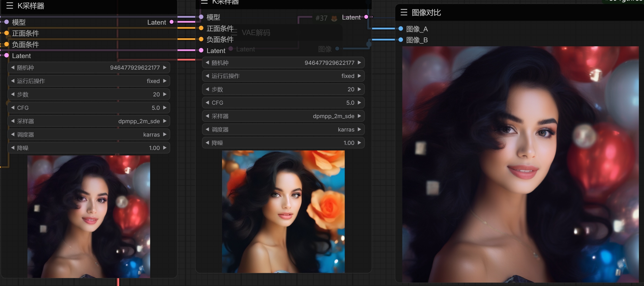This screenshot has width=644, height=286.
Task: Click the left K采样器 title bar text
Action: coord(31,6)
